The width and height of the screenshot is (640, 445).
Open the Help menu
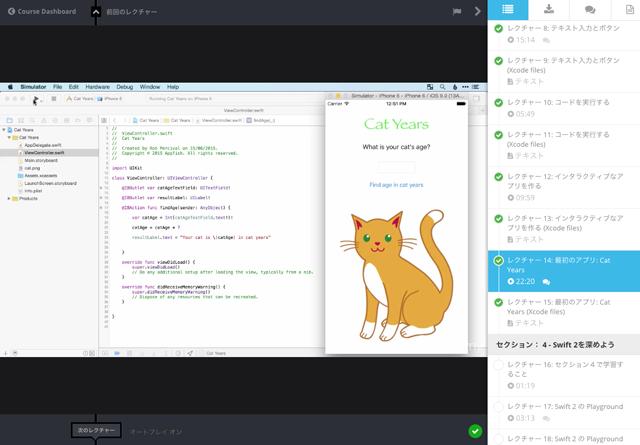pos(173,87)
